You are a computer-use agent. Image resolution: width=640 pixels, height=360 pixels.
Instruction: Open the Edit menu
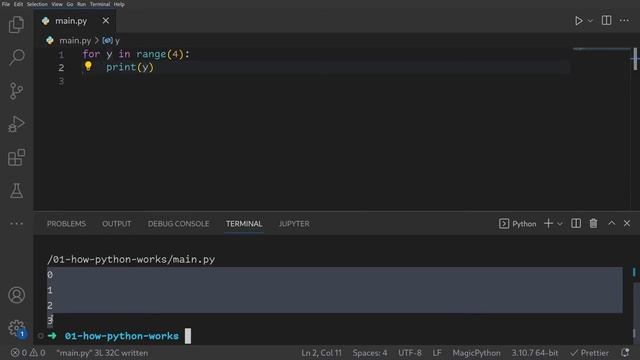click(x=18, y=4)
